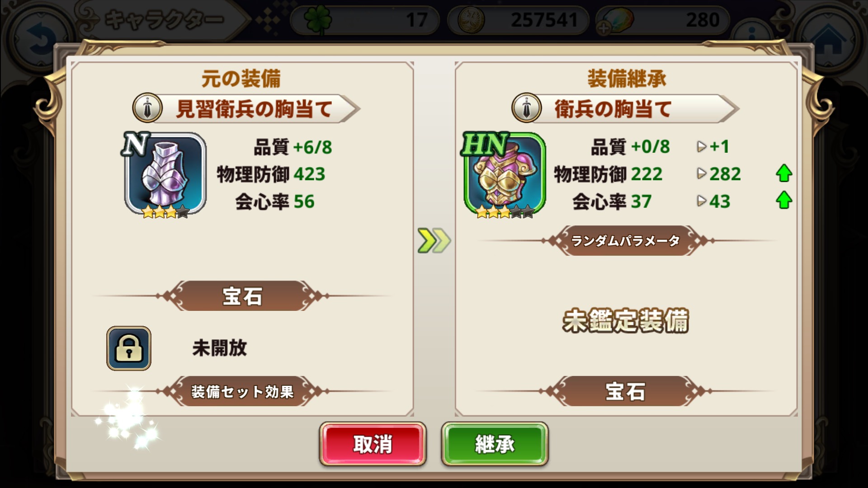Open the 装備セット効果 section header

(x=242, y=391)
